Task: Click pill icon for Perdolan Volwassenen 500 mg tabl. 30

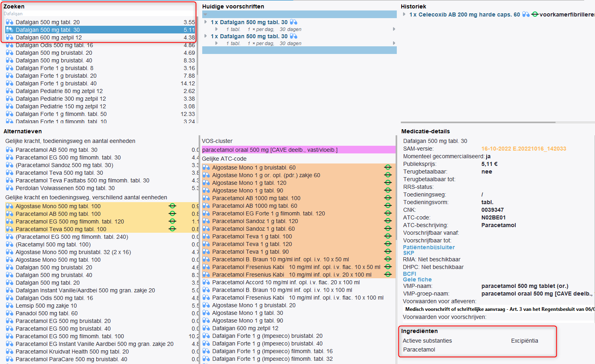Action: tap(10, 188)
